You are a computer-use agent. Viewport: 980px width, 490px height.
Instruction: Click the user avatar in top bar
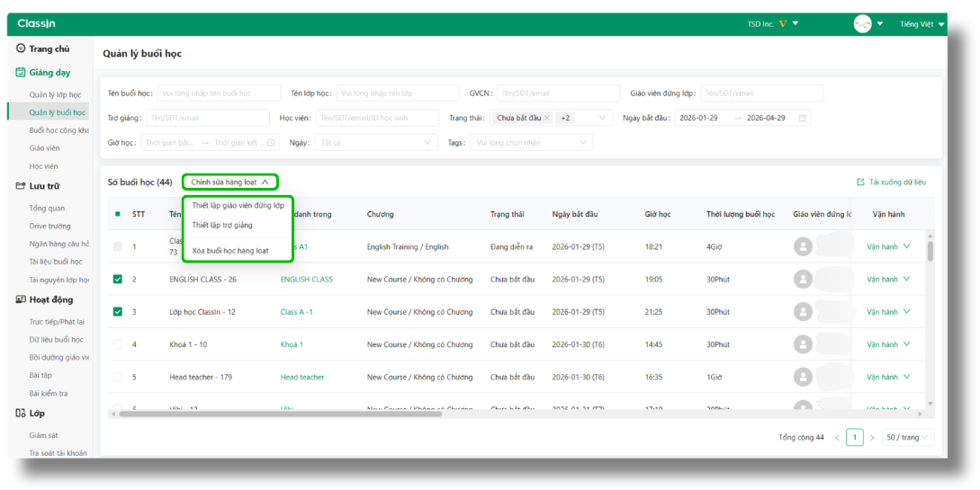coord(862,24)
